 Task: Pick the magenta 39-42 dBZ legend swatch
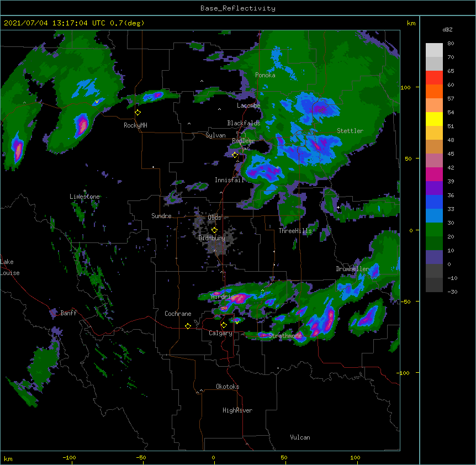[434, 174]
